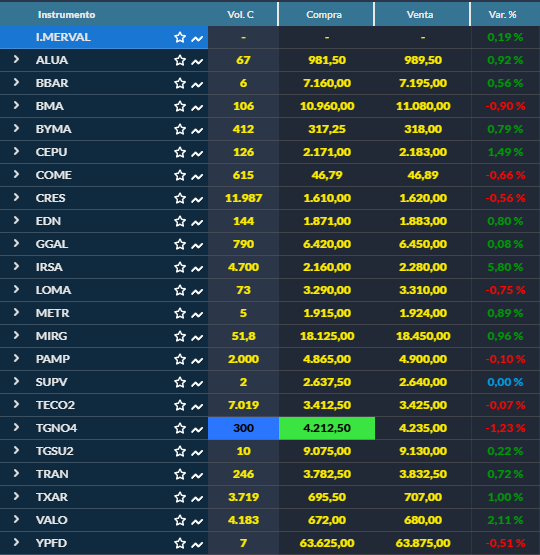This screenshot has height=555, width=540.
Task: Expand the LOMA row
Action: pyautogui.click(x=16, y=289)
